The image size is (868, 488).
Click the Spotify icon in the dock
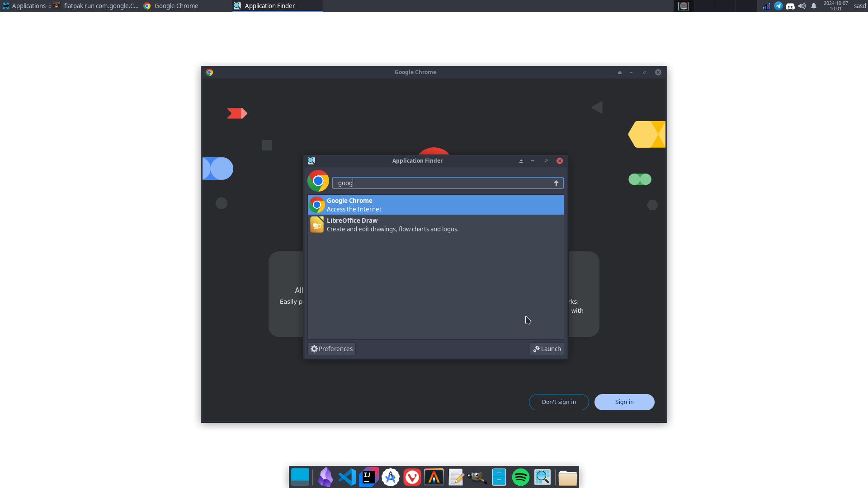520,477
